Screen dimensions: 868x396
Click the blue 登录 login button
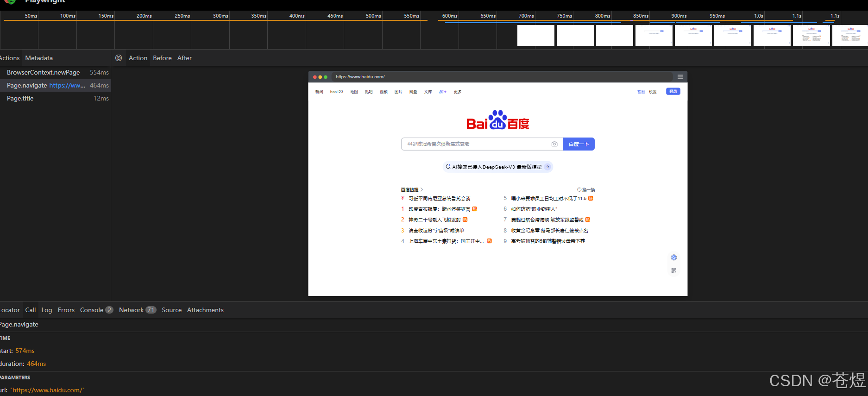tap(673, 92)
